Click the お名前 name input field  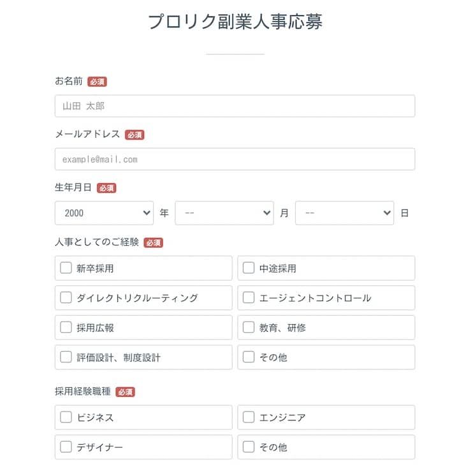235,106
